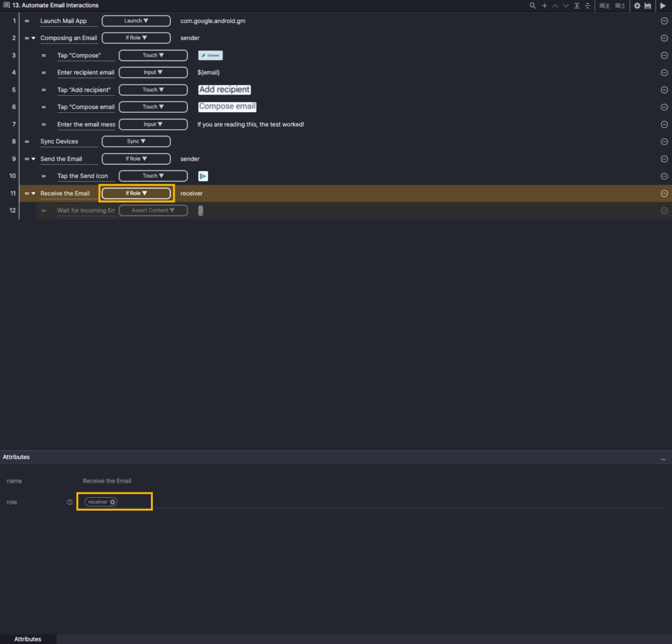The height and width of the screenshot is (644, 672).
Task: Collapse the Send the Email step group
Action: 33,159
